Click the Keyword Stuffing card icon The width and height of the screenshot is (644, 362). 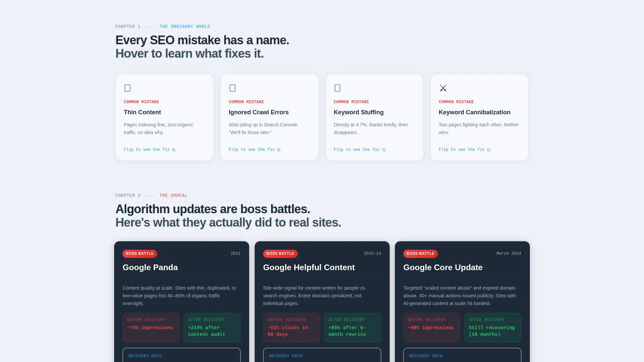[337, 88]
